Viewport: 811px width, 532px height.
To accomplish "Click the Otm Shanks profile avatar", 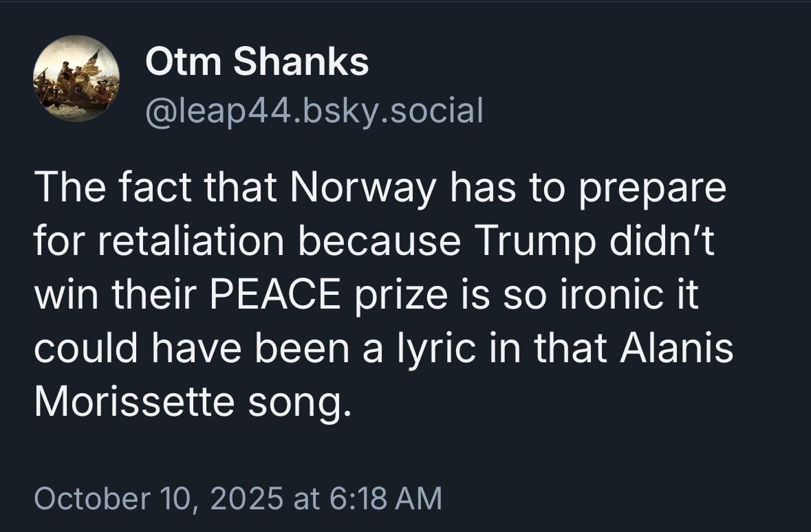I will tap(76, 78).
